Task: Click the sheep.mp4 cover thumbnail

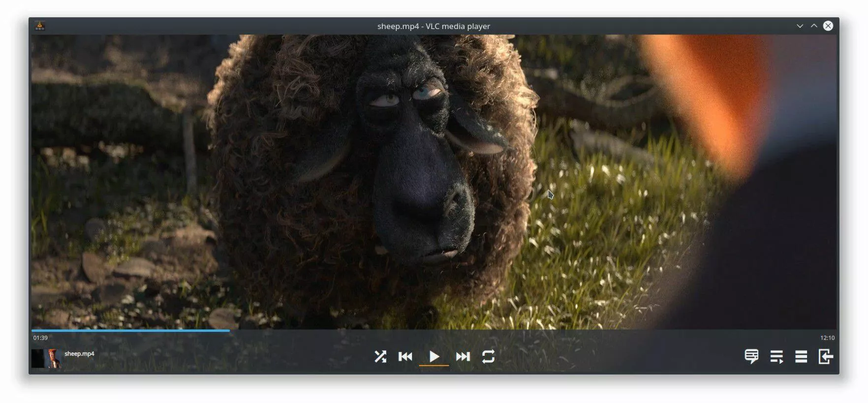Action: (46, 358)
